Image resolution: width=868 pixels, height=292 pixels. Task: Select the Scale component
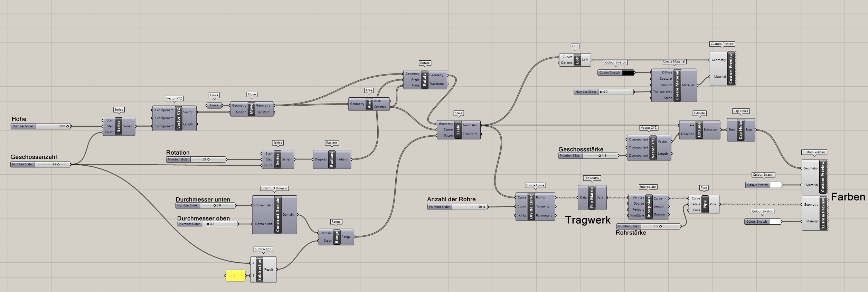(x=458, y=130)
